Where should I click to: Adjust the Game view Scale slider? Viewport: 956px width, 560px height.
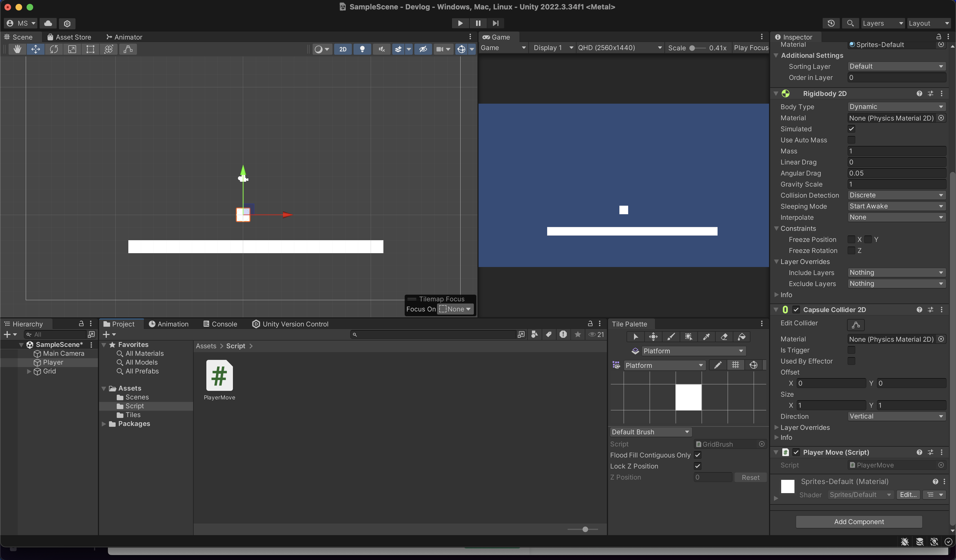pos(692,48)
